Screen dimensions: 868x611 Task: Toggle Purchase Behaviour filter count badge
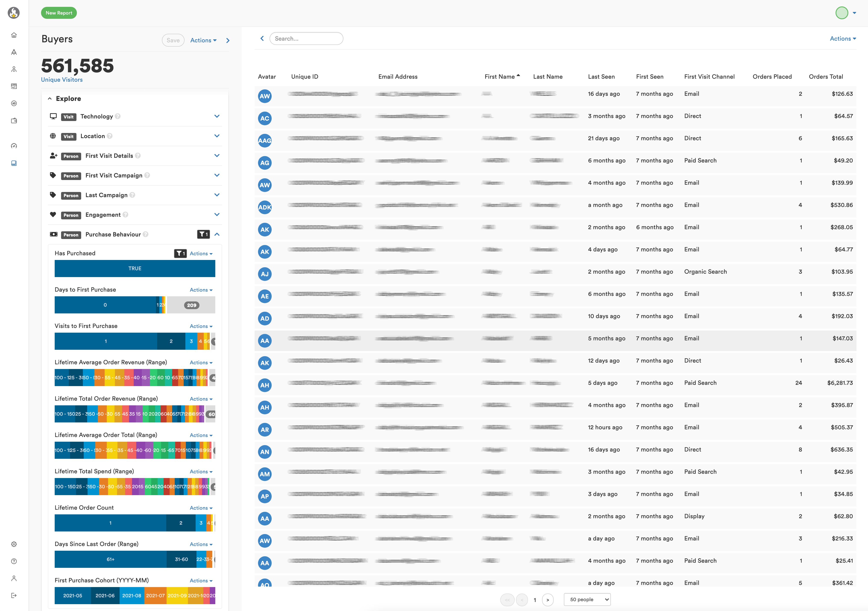[x=203, y=235]
